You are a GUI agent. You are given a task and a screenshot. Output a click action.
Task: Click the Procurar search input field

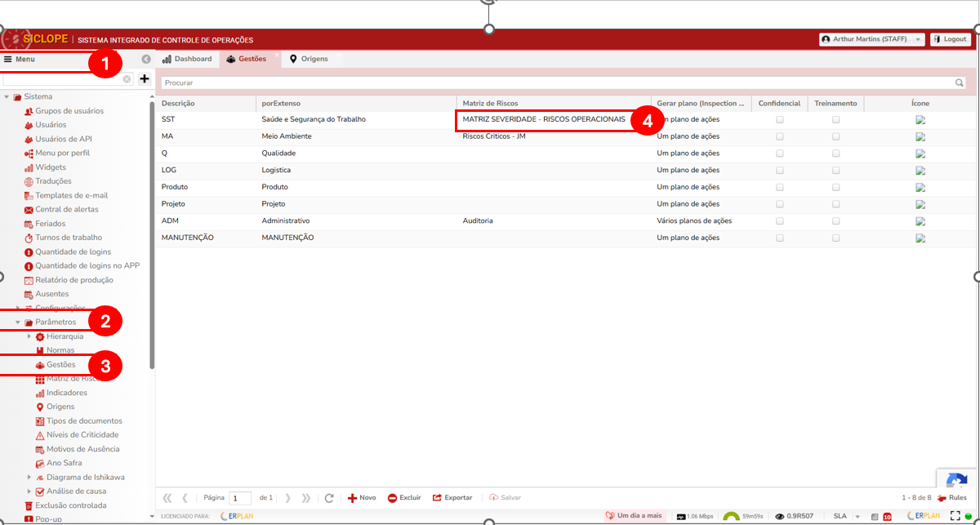(555, 82)
